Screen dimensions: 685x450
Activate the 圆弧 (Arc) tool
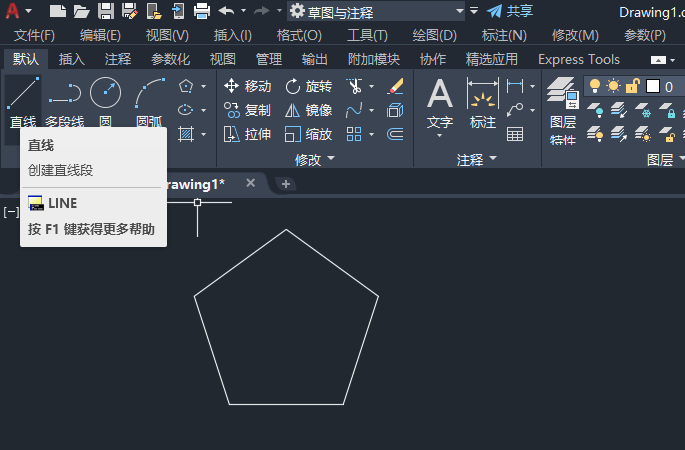[149, 101]
